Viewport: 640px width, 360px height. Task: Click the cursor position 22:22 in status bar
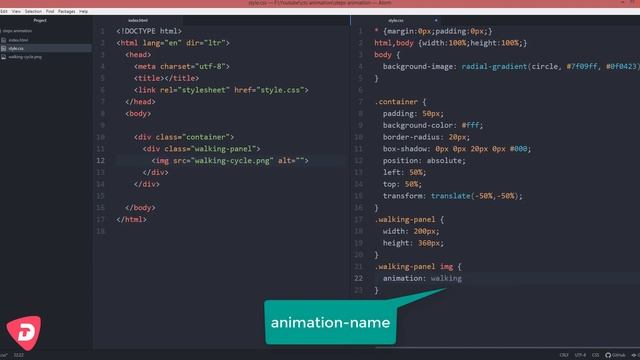click(19, 355)
